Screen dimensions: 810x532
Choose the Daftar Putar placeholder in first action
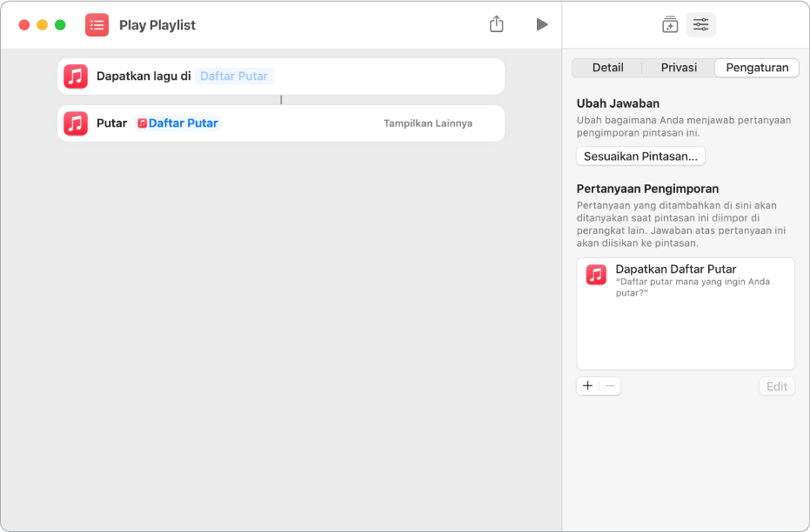point(234,76)
